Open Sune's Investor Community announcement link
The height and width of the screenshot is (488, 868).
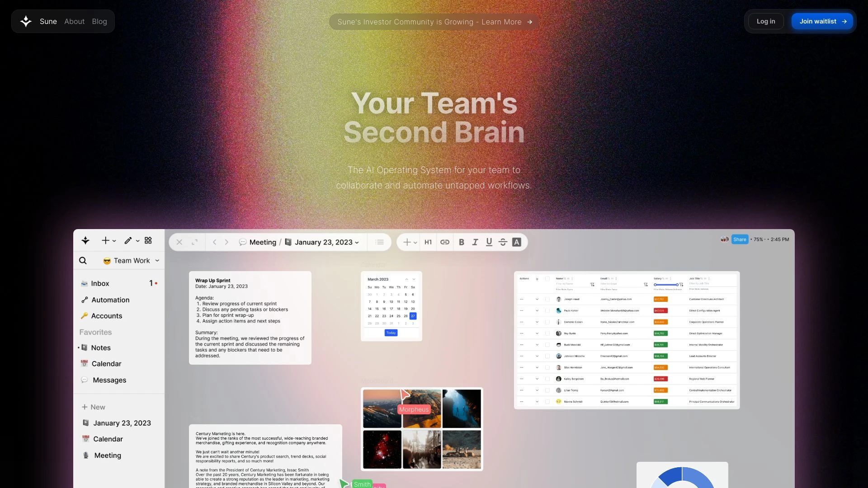[434, 22]
